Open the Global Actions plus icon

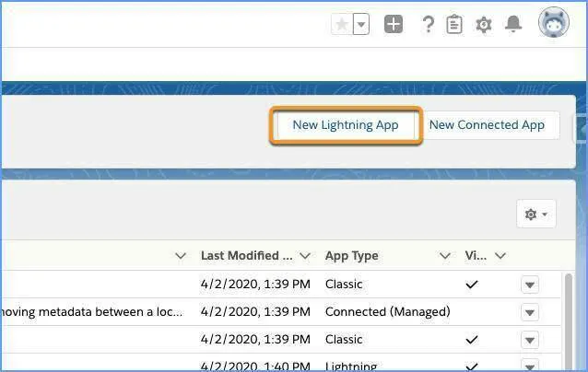point(394,24)
